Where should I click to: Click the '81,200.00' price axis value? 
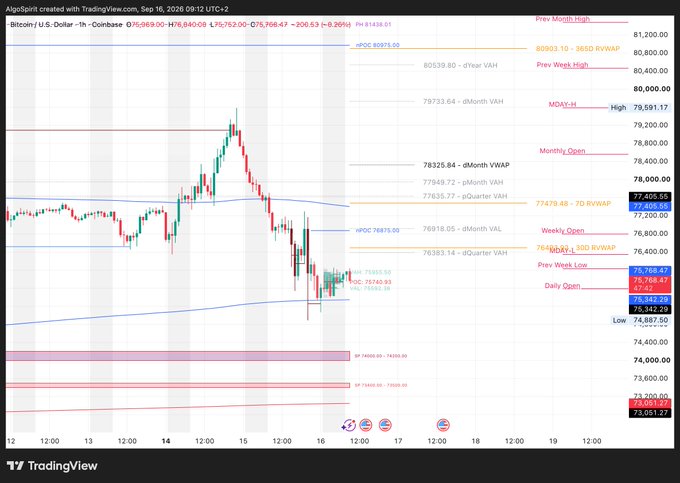(x=651, y=35)
